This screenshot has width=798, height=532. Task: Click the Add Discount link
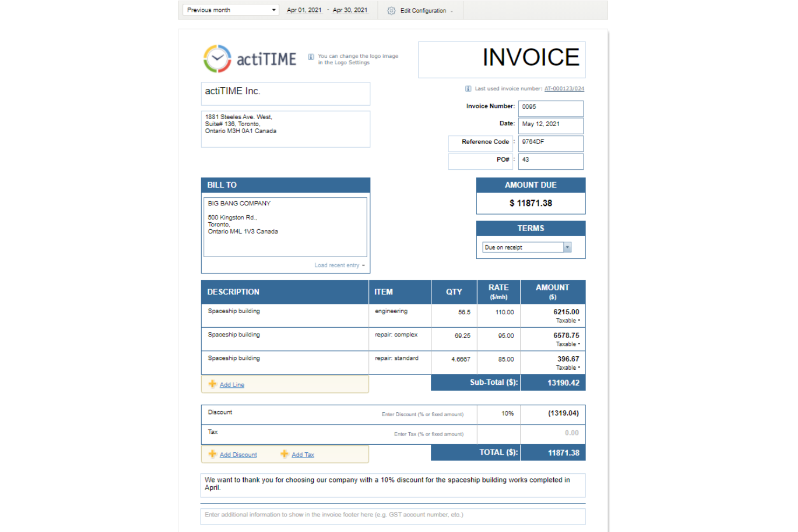coord(238,455)
